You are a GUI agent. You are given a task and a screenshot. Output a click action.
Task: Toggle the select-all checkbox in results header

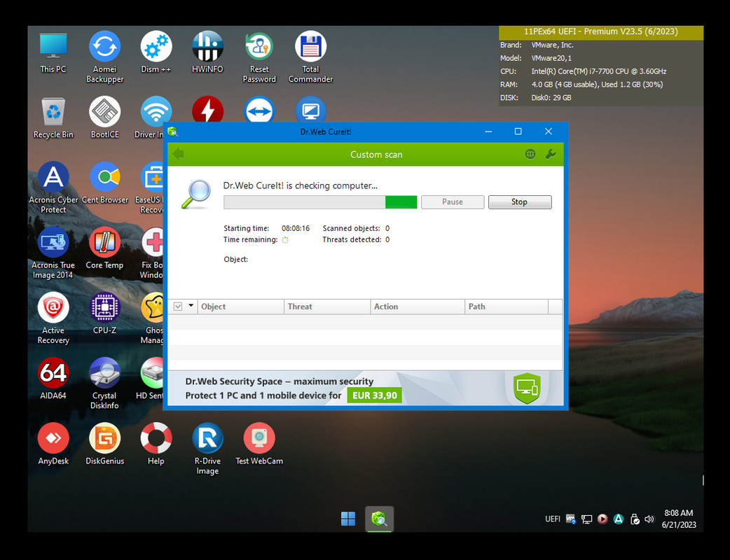click(x=178, y=307)
